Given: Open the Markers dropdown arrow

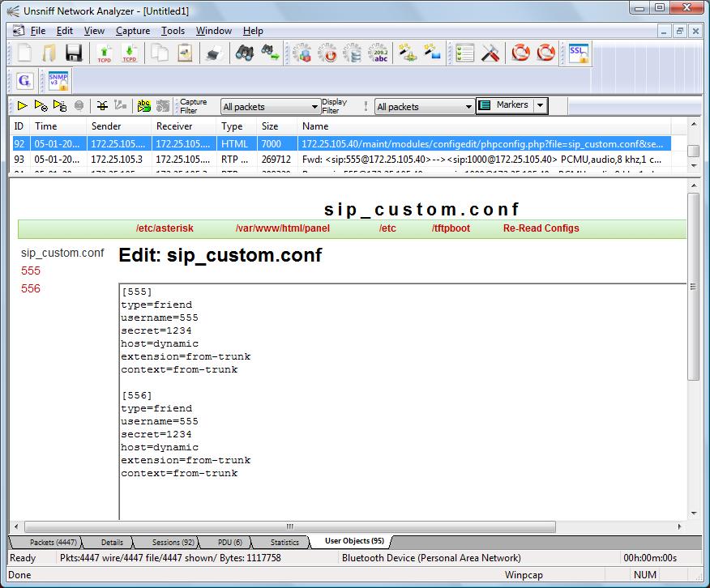Looking at the screenshot, I should (x=541, y=106).
